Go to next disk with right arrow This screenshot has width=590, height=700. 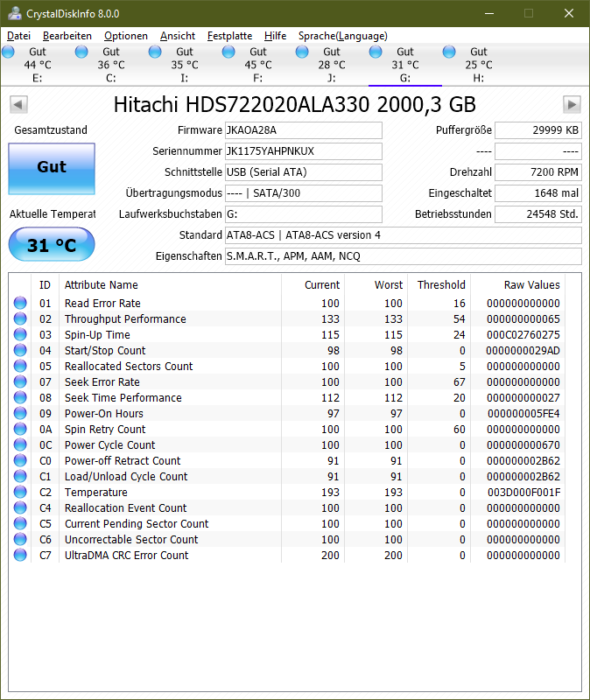[572, 104]
